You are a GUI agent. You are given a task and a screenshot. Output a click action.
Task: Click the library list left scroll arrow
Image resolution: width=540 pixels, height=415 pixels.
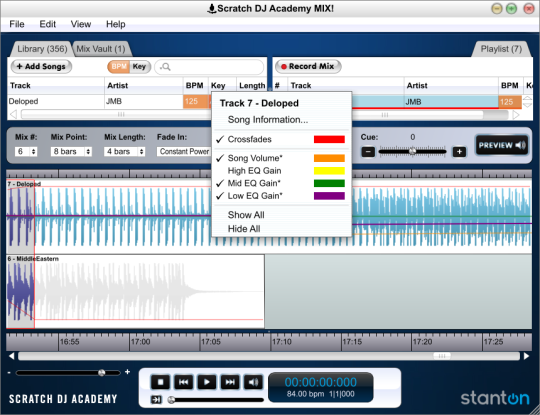(x=13, y=114)
